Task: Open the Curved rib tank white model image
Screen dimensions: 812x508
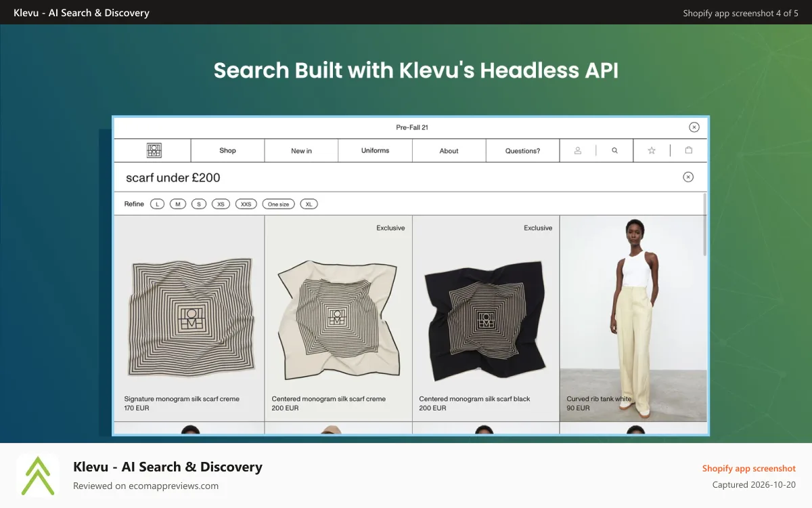Action: pyautogui.click(x=633, y=317)
